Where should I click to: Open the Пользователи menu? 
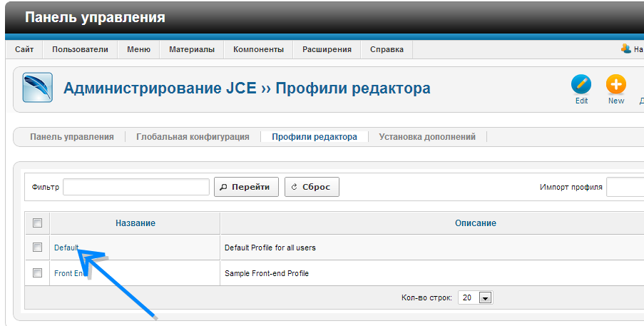[x=80, y=49]
